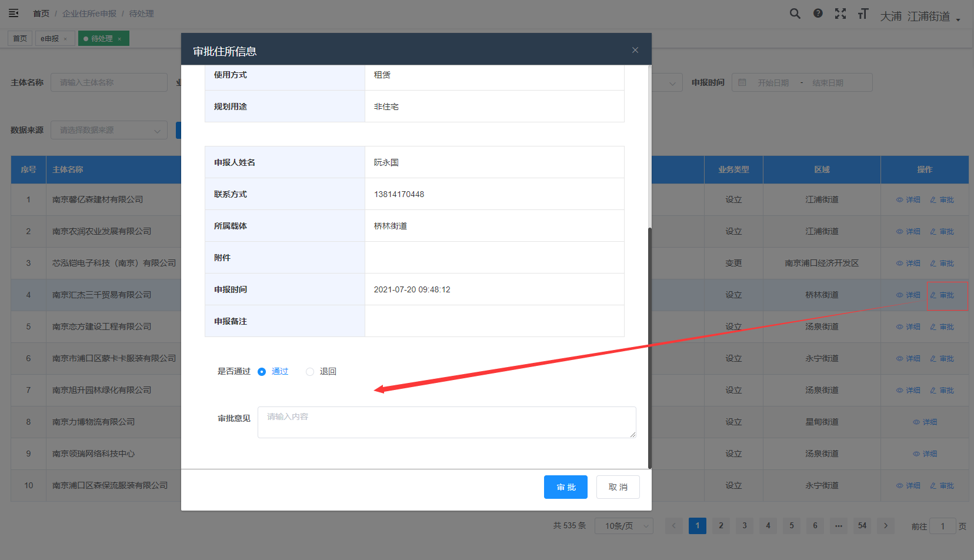Click 首页 in the breadcrumb

(x=41, y=14)
